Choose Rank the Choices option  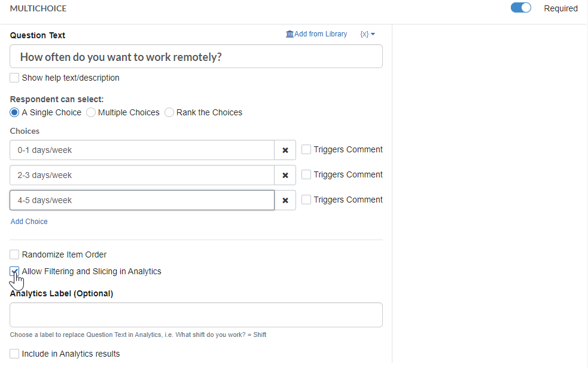click(170, 112)
